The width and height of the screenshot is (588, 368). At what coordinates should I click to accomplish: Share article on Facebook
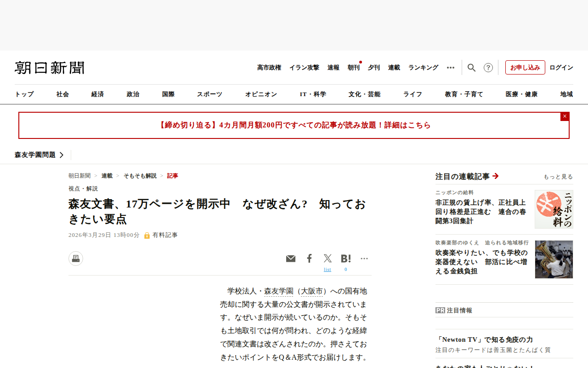[309, 259]
